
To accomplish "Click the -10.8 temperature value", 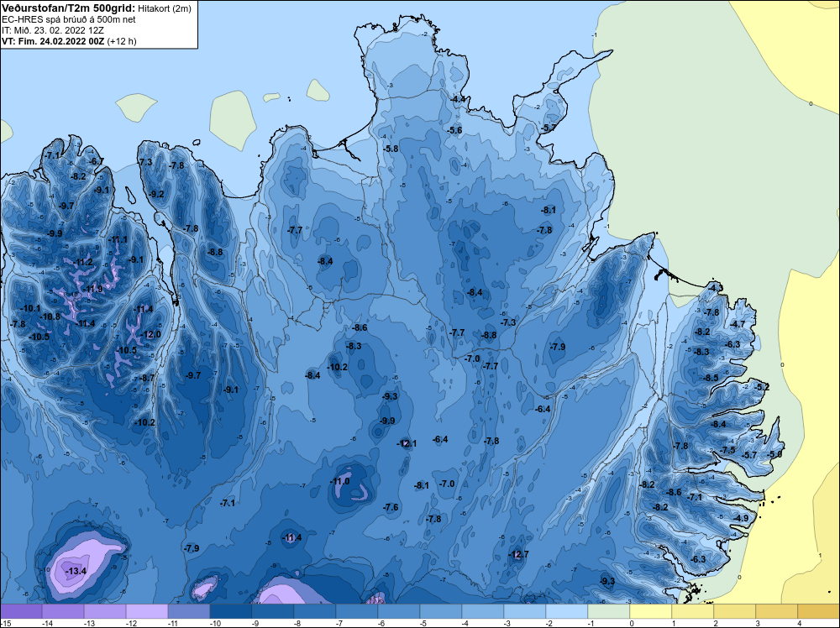I will tap(50, 317).
